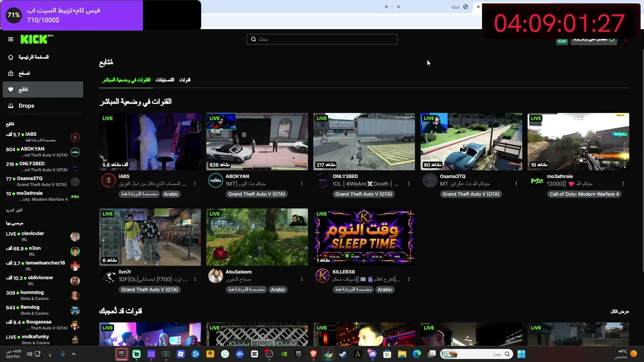This screenshot has width=644, height=362.
Task: Open the Osama3TQ live stream thumbnail
Action: (x=471, y=142)
